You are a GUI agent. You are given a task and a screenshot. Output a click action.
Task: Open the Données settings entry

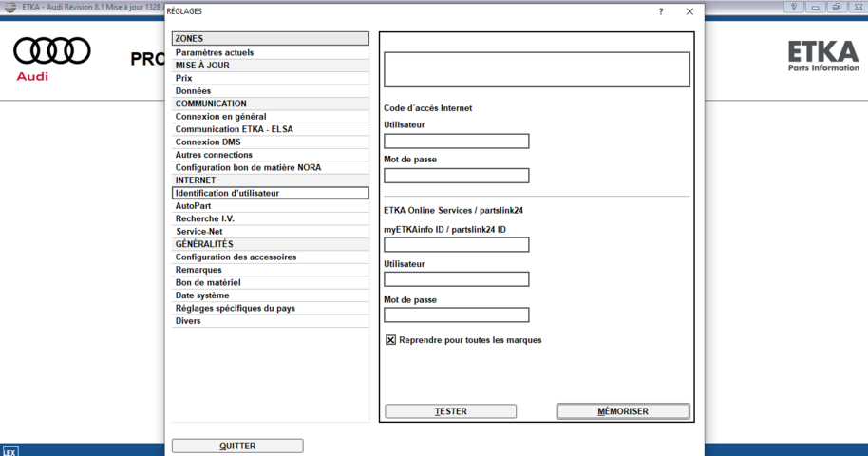270,91
